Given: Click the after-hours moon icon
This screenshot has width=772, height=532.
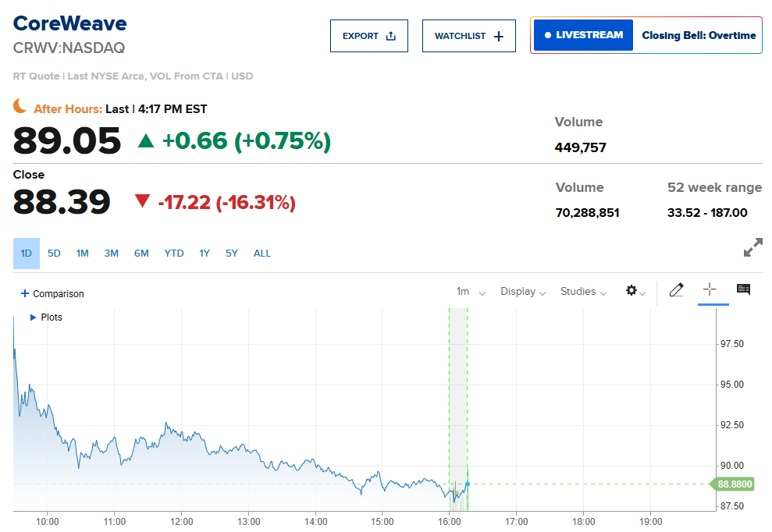Looking at the screenshot, I should (x=21, y=108).
